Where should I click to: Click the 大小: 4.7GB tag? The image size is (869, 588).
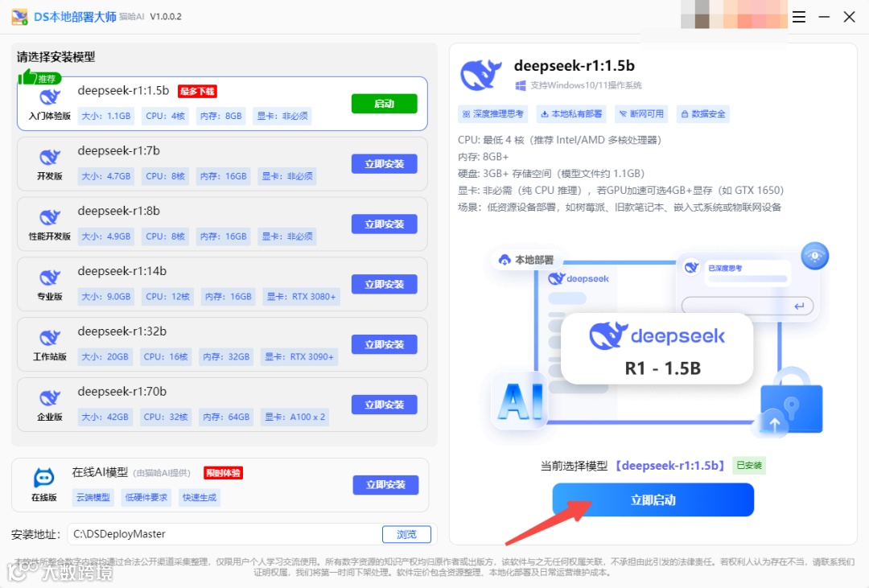pos(106,176)
